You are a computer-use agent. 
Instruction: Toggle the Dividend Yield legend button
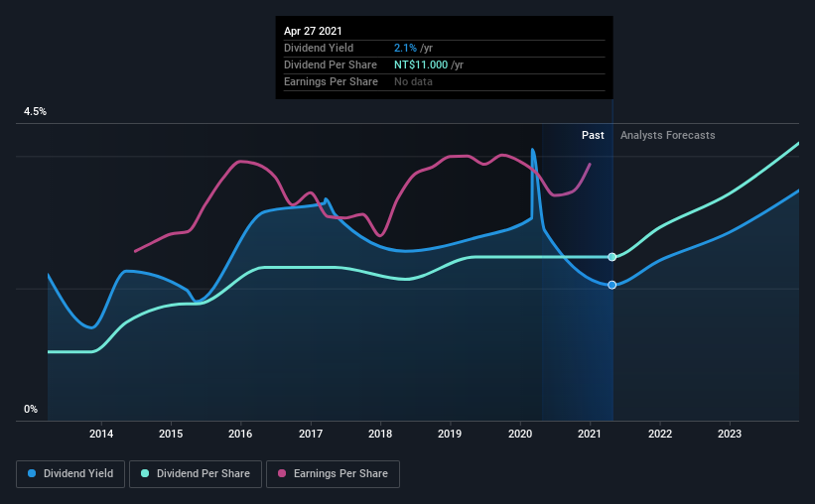(x=70, y=474)
